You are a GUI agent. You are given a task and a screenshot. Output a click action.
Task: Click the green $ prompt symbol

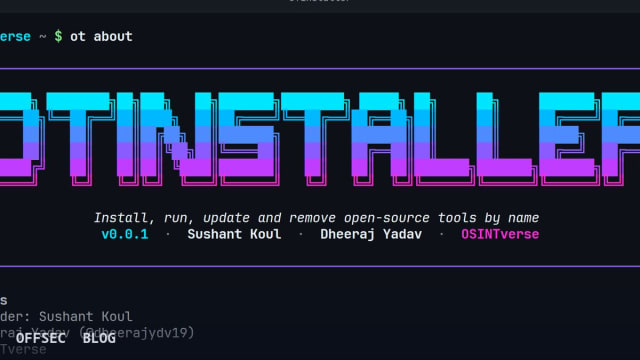[x=58, y=37]
